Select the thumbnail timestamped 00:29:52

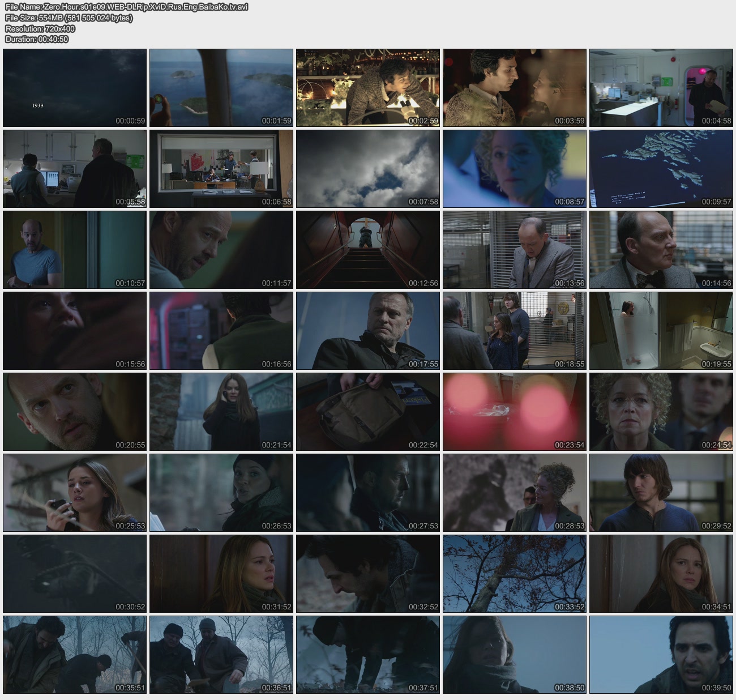pos(661,493)
